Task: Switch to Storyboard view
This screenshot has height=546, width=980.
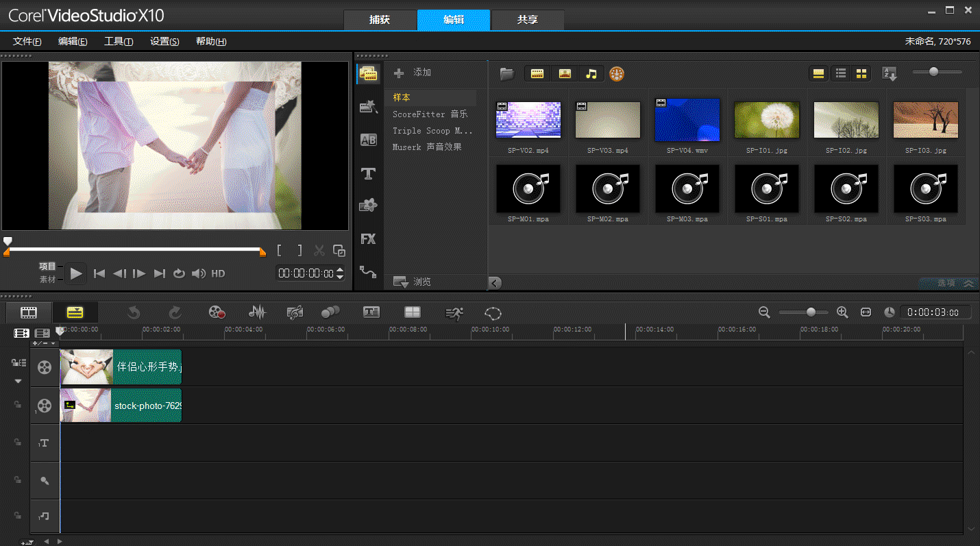Action: click(x=29, y=312)
